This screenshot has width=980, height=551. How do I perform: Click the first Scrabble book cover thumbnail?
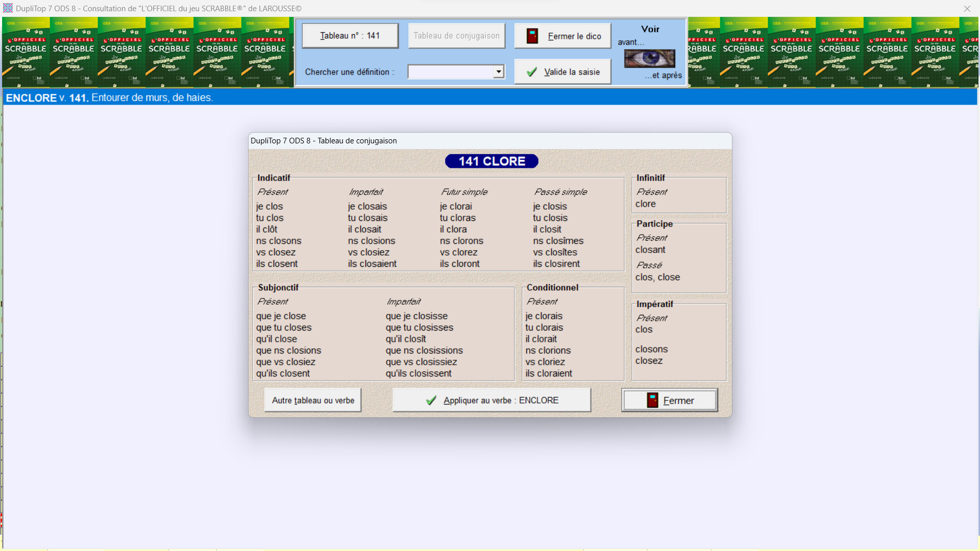26,52
